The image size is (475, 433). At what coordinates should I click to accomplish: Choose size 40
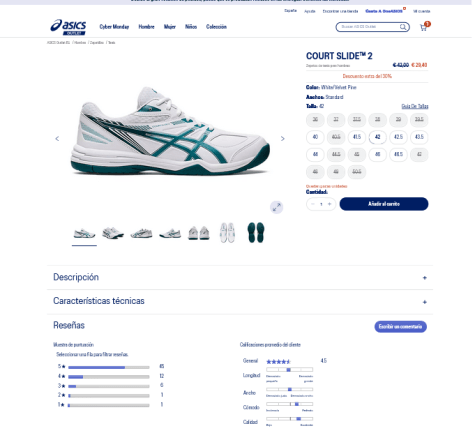click(x=315, y=137)
